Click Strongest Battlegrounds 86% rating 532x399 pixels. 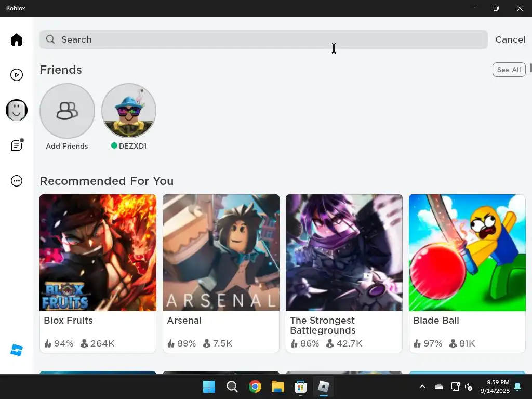pos(304,343)
